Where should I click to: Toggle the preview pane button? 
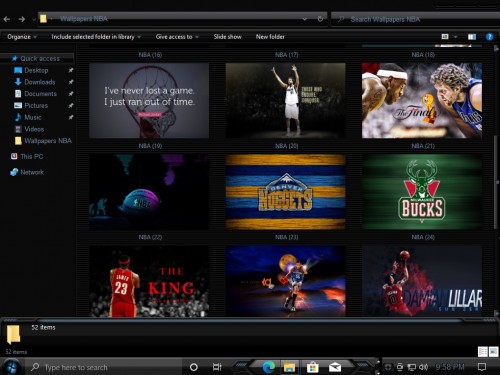coord(472,37)
